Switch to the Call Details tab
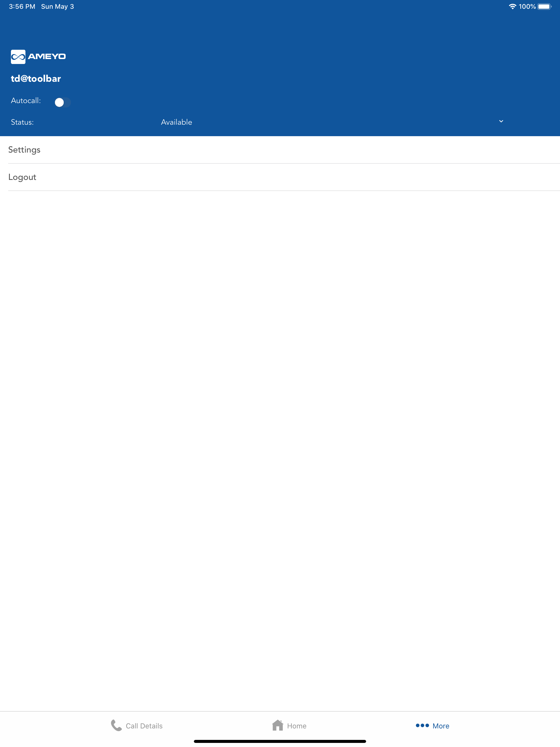560x747 pixels. 136,725
